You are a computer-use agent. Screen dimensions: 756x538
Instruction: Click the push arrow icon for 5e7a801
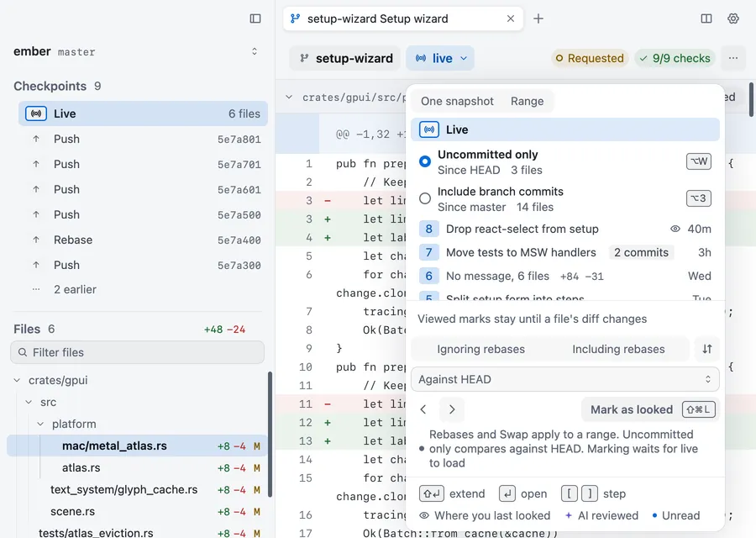[x=36, y=139]
